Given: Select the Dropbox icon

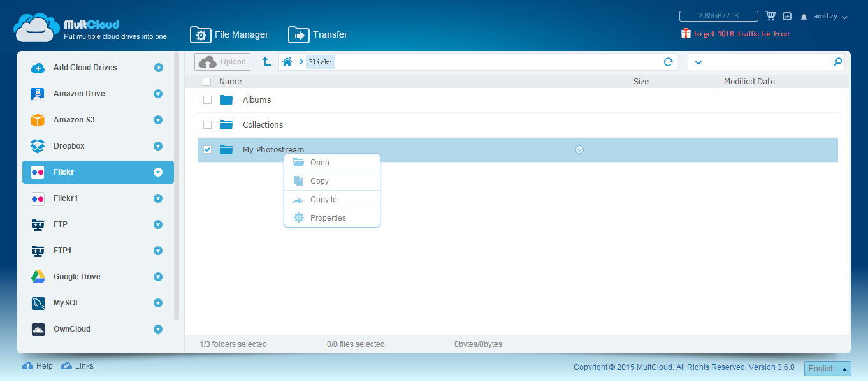Looking at the screenshot, I should pos(38,146).
